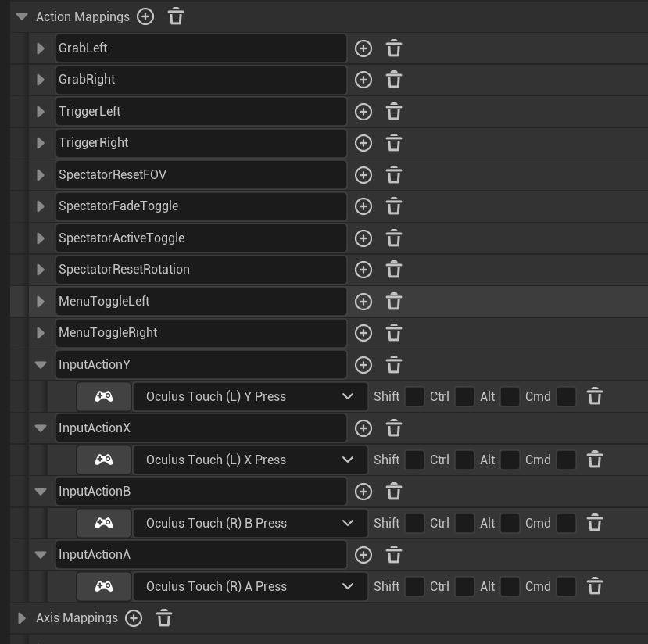Expand the TriggerRight mapping

tap(41, 143)
